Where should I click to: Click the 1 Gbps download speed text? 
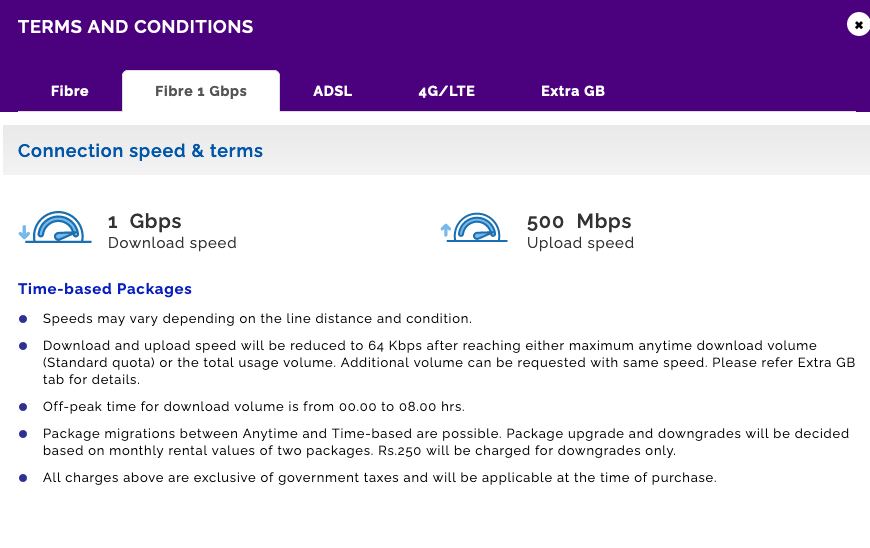144,221
